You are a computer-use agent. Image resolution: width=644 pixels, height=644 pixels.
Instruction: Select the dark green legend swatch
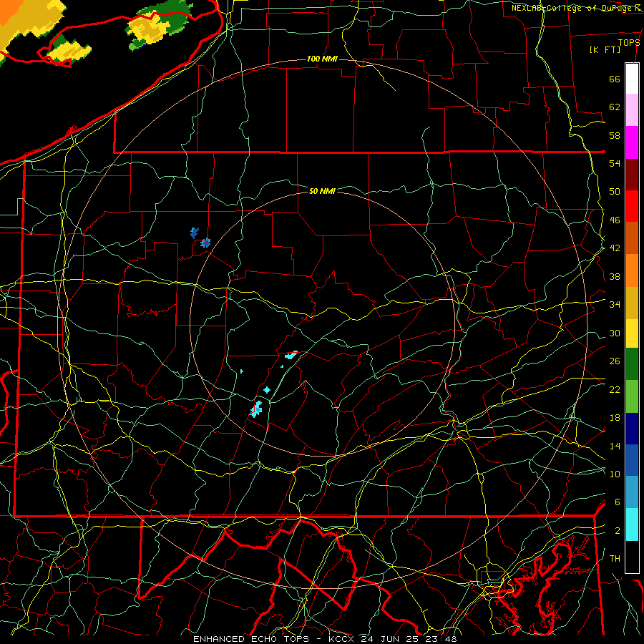pos(632,364)
